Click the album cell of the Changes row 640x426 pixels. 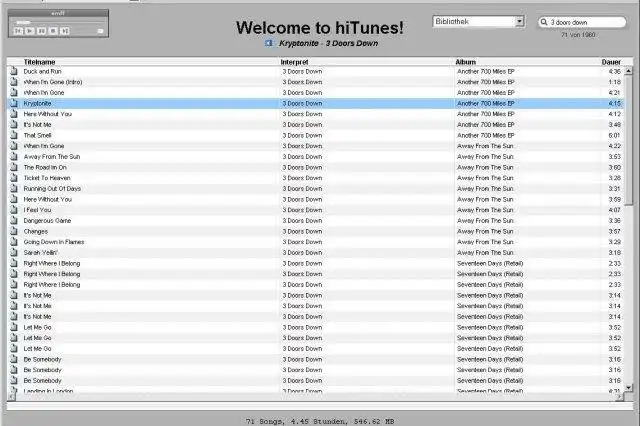point(485,231)
